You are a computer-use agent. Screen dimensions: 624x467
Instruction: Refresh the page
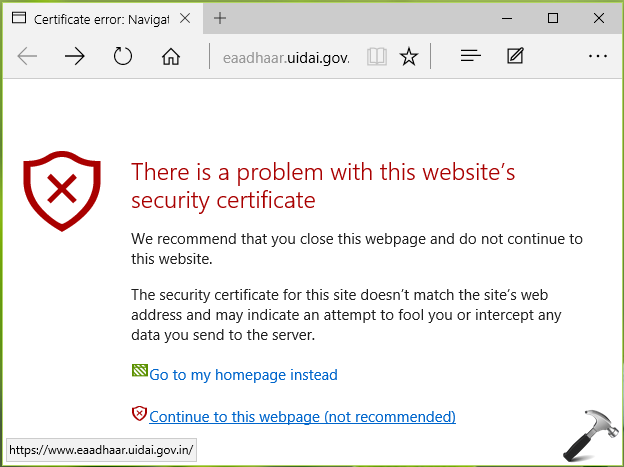tap(123, 56)
